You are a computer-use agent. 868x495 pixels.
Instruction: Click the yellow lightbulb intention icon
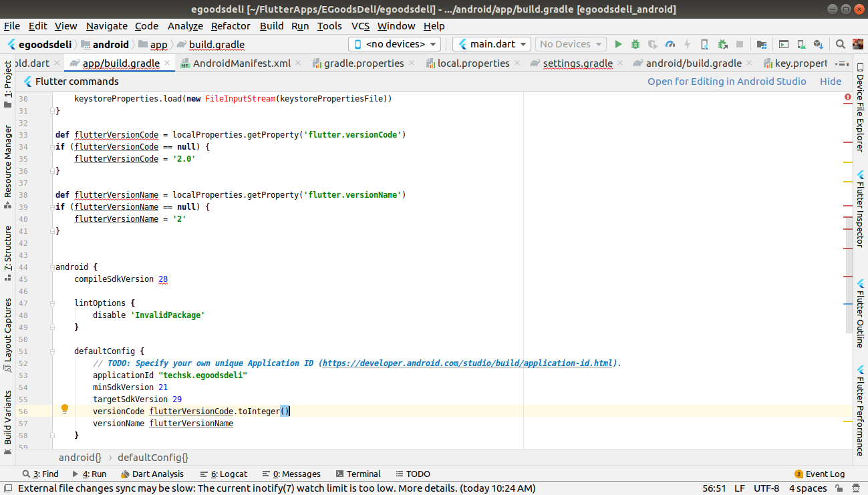click(65, 408)
